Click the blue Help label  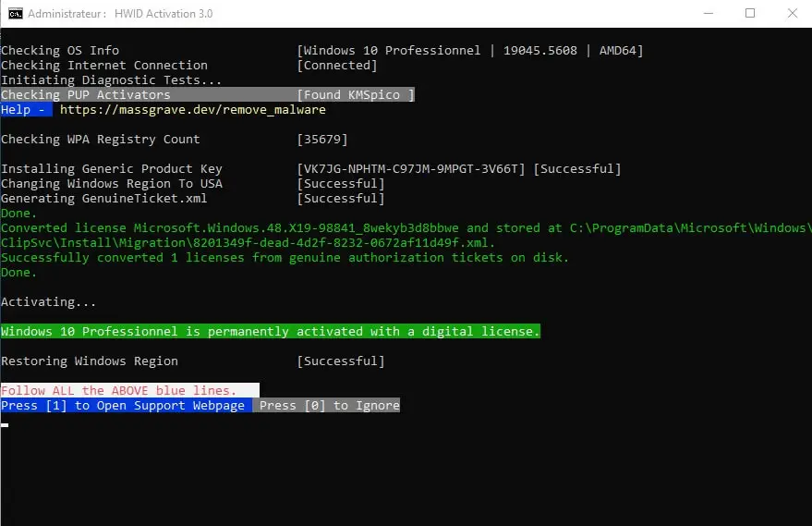coord(26,110)
